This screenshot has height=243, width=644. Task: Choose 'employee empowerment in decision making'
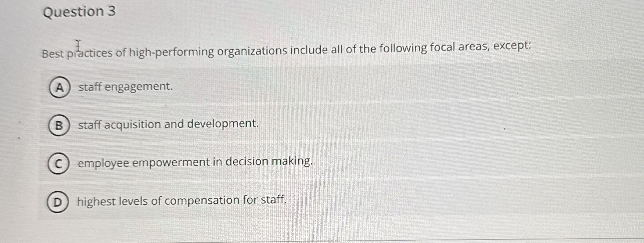(x=195, y=163)
